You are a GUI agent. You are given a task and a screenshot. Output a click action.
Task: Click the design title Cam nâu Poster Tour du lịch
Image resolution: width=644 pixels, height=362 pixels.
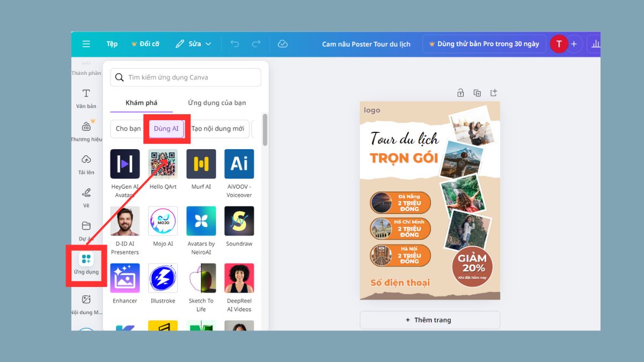(x=366, y=44)
